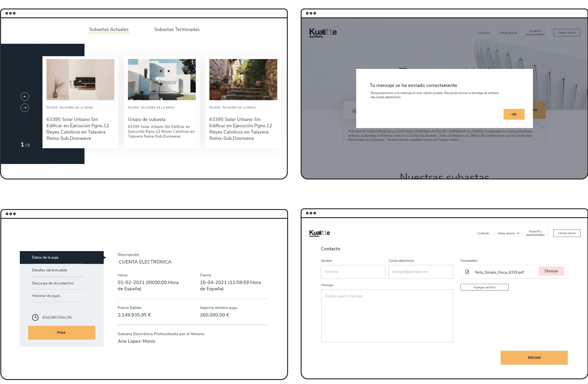Screen dimensions: 588x384
Task: Click the clock icon beside the countdown
Action: [35, 317]
